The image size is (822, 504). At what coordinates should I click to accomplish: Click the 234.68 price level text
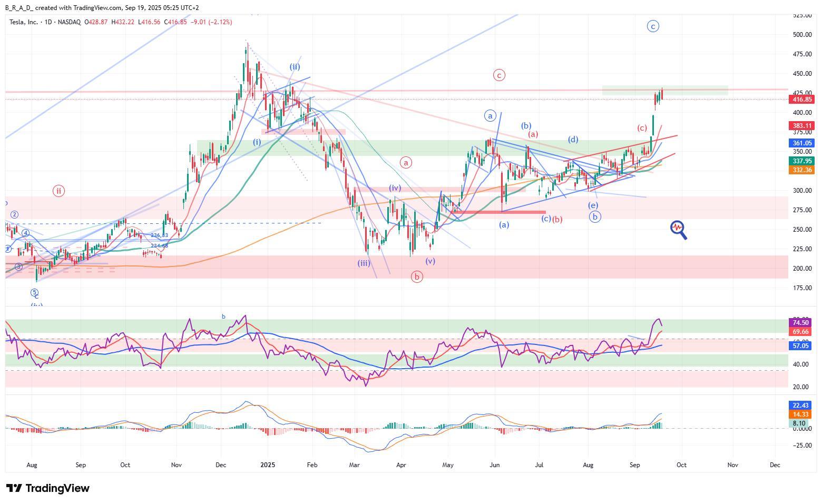tap(159, 245)
